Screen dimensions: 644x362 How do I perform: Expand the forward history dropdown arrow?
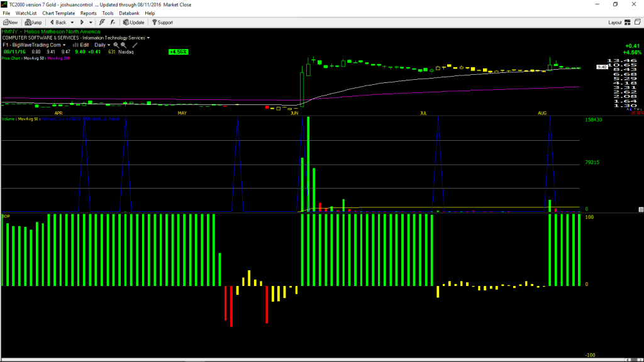91,23
